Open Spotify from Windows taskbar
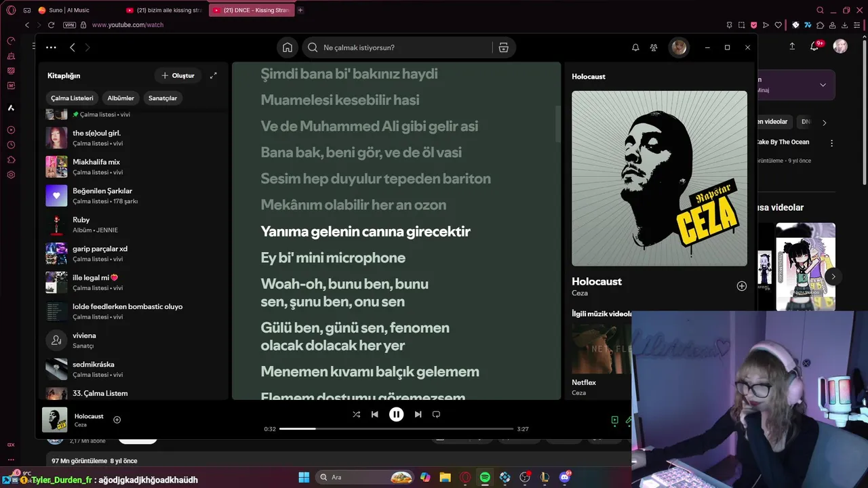The height and width of the screenshot is (488, 868). [485, 477]
